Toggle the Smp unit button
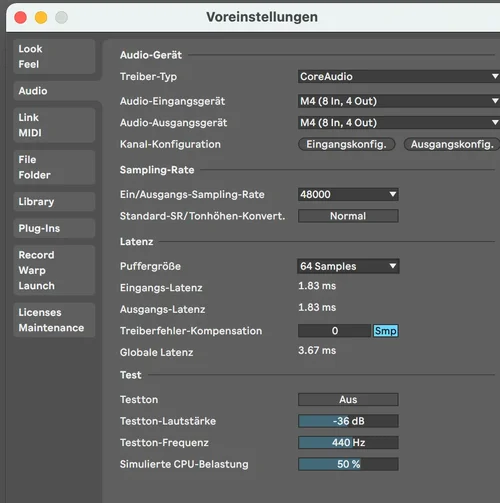The image size is (500, 503). pyautogui.click(x=386, y=331)
